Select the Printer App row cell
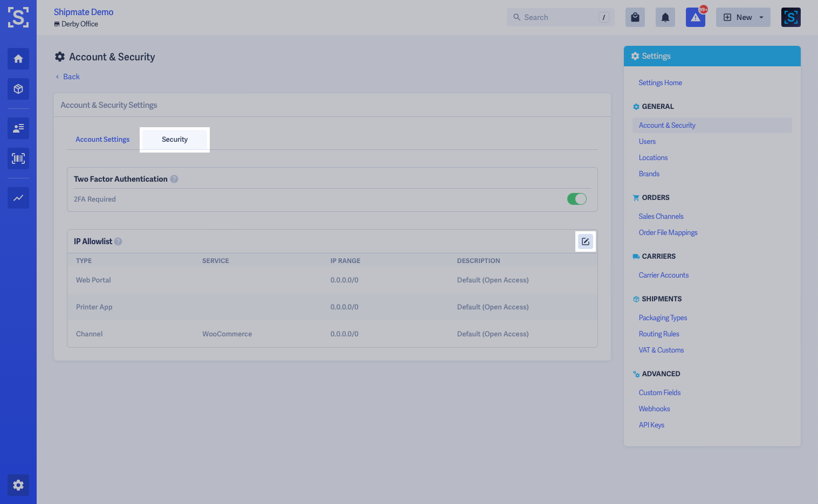This screenshot has height=504, width=818. point(94,307)
